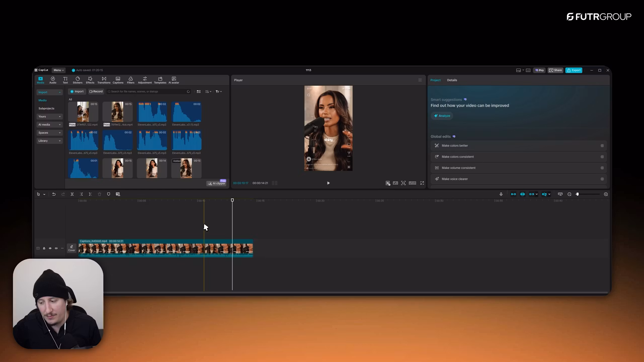Open the AI avatar panel
The height and width of the screenshot is (362, 644).
tap(174, 80)
